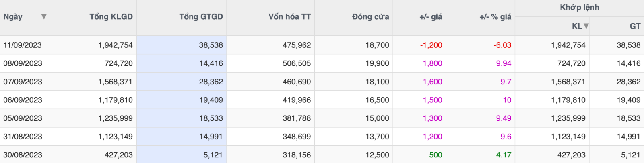
Task: Select the 31/08/2023 date cell
Action: click(x=23, y=137)
